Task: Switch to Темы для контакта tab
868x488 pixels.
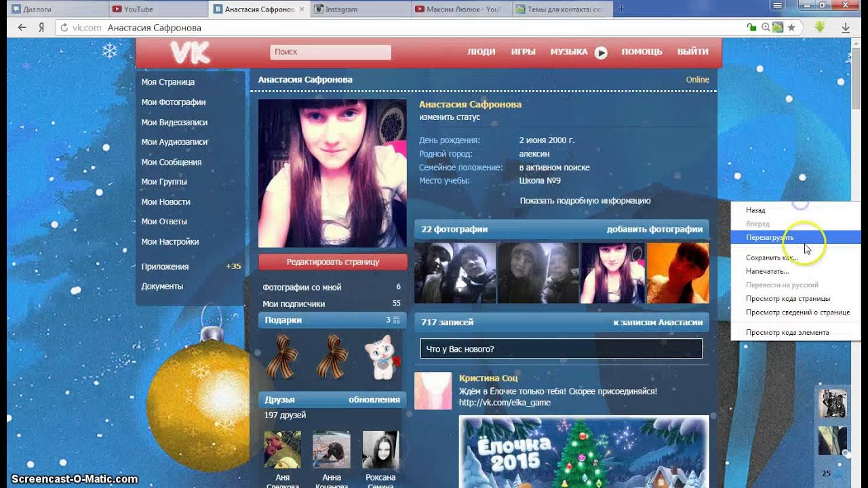Action: pos(561,9)
